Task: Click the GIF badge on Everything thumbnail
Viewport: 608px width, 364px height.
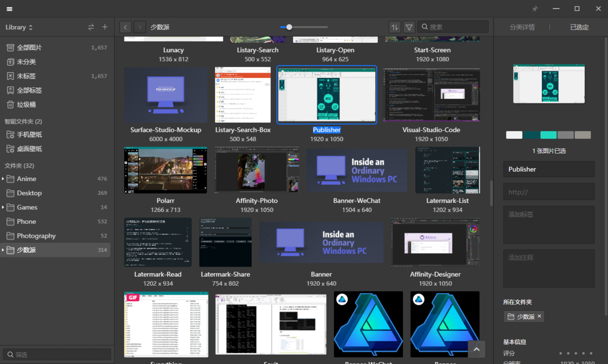Action: [x=132, y=297]
